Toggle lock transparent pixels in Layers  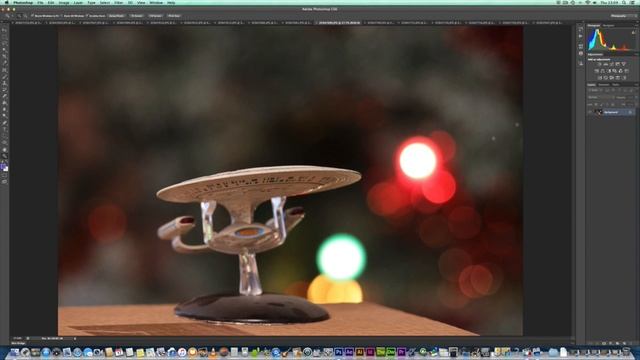point(596,104)
